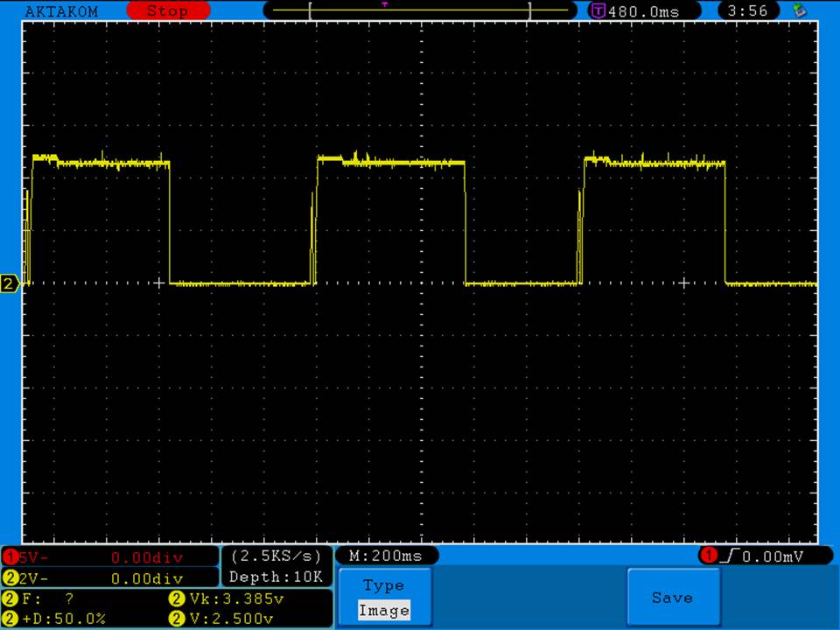Screen dimensions: 840x630
Task: Click the waveform memory position bar
Action: coord(420,11)
